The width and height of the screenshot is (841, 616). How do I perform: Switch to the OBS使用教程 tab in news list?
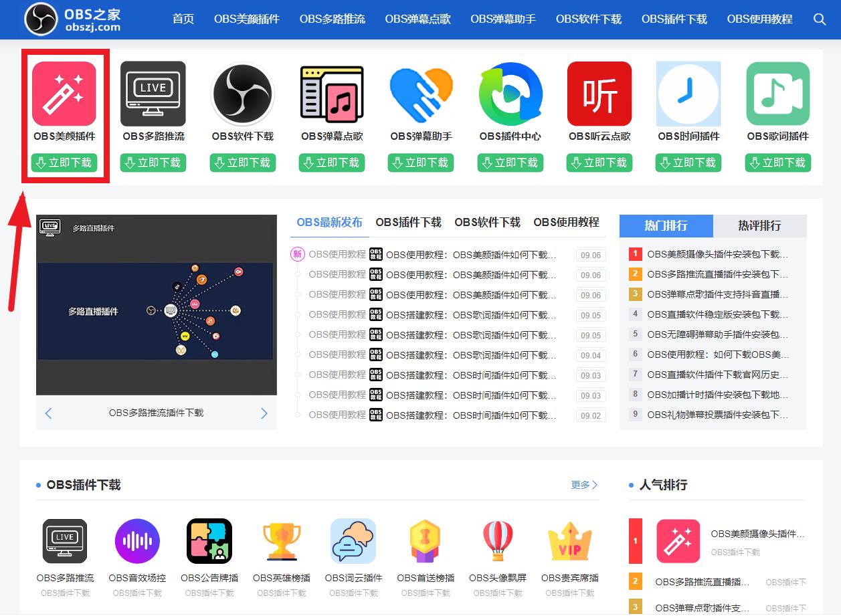[x=565, y=221]
